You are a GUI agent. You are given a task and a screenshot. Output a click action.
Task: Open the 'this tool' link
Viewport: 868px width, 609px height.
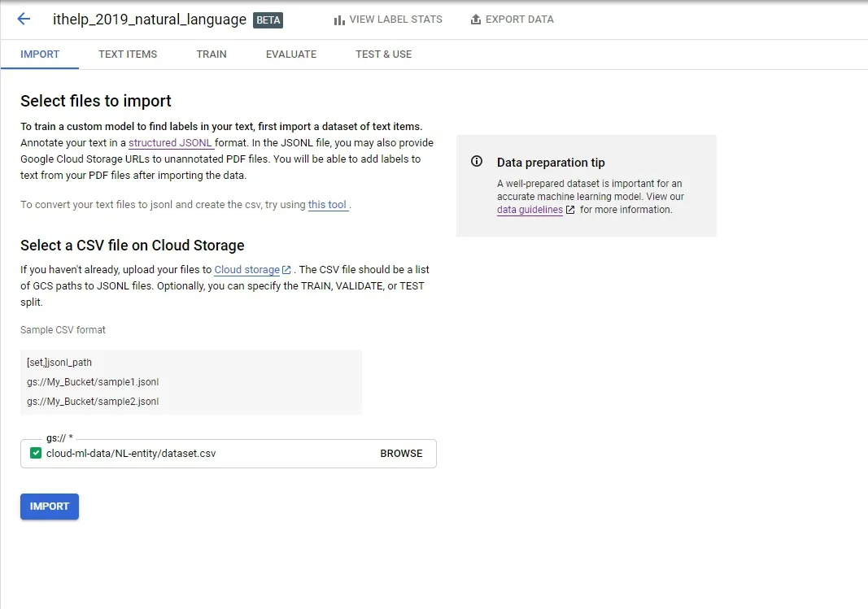point(327,205)
